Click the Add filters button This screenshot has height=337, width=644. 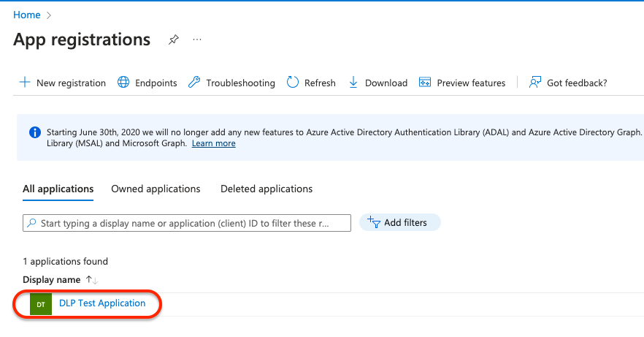tap(399, 222)
